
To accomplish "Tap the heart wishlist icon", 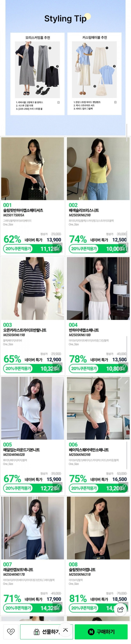I will coord(11,631).
